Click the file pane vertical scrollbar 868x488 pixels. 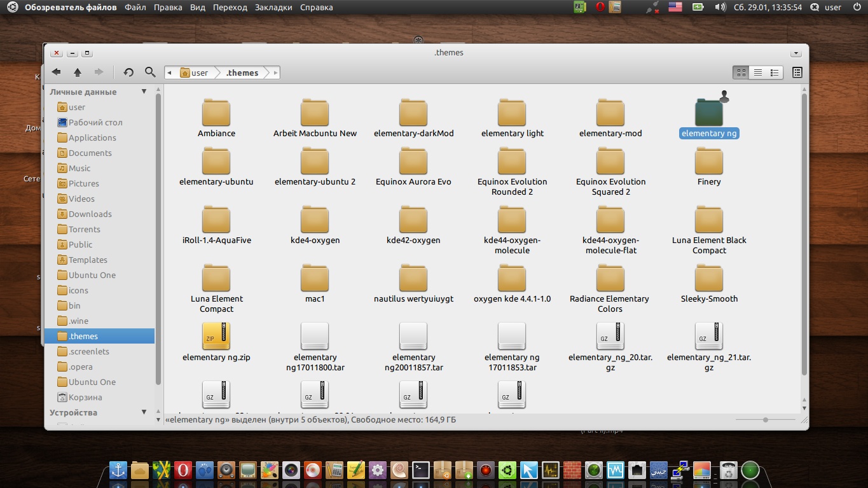tap(804, 234)
